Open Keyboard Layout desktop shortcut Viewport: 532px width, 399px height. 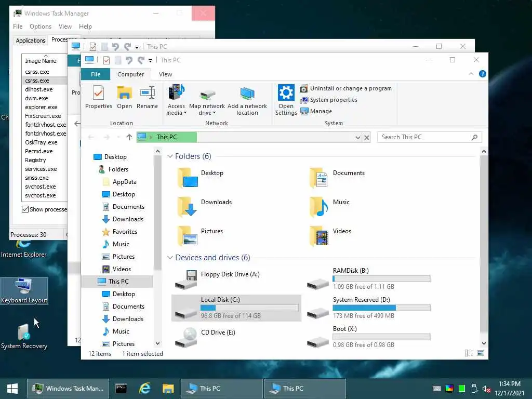pyautogui.click(x=24, y=291)
